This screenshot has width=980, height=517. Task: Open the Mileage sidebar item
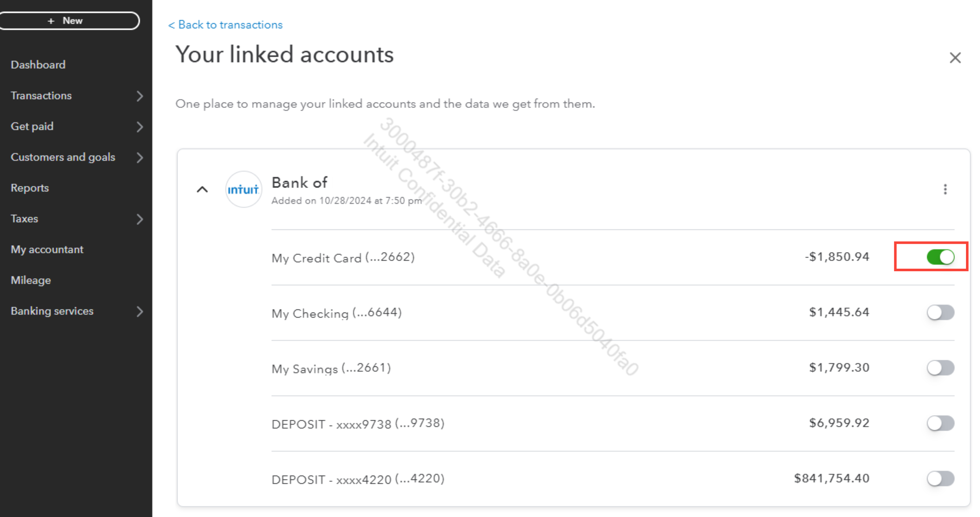pyautogui.click(x=31, y=280)
